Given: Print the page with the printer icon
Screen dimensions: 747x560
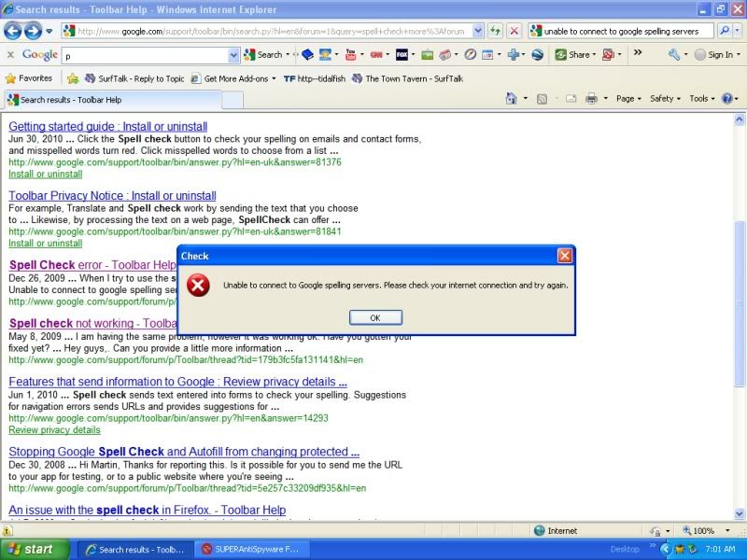Looking at the screenshot, I should click(x=591, y=99).
